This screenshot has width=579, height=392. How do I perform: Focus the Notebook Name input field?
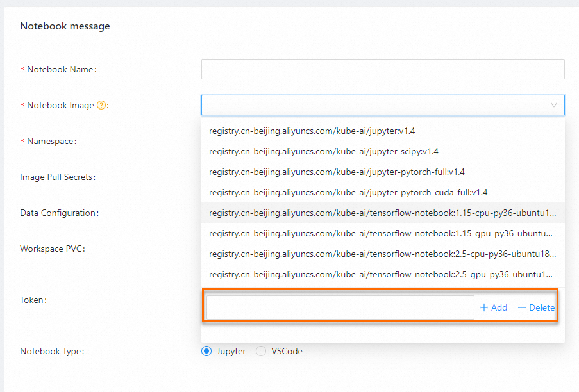click(x=383, y=69)
